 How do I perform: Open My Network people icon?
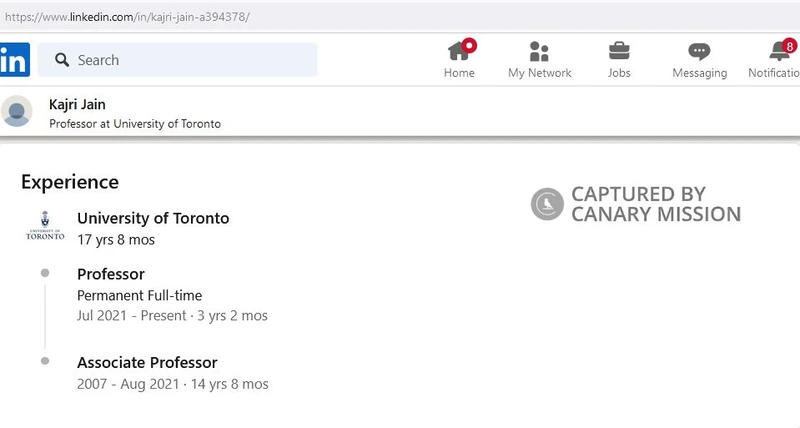pos(539,52)
